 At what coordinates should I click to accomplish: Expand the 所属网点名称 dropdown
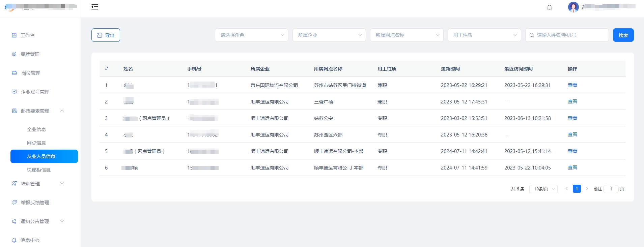(407, 35)
